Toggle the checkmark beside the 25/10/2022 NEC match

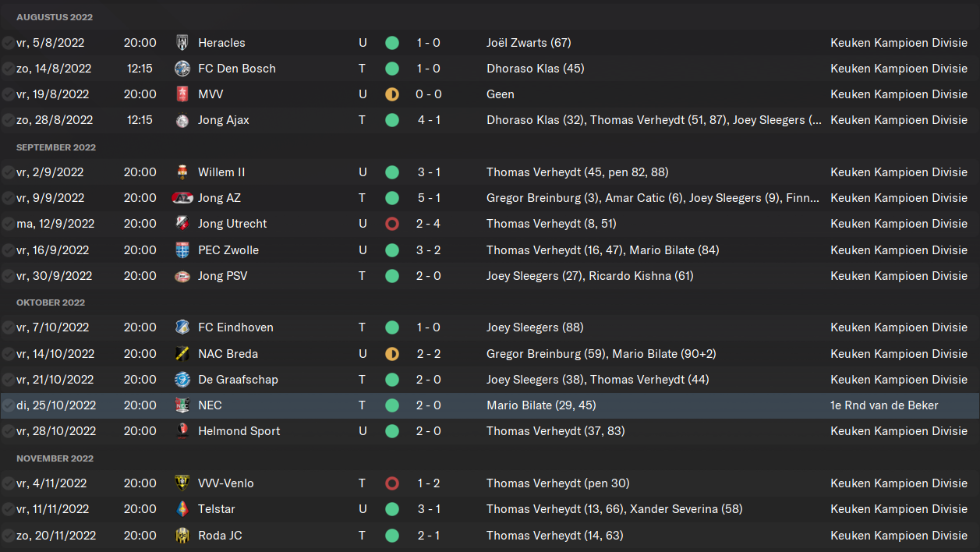pos(8,405)
